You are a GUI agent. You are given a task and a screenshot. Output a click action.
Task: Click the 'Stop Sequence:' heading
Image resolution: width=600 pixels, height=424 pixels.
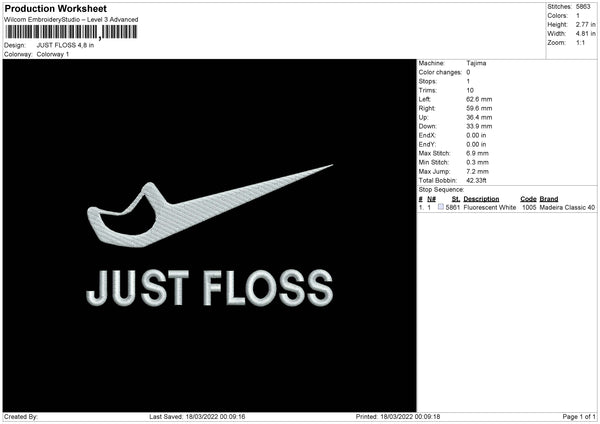click(x=441, y=190)
